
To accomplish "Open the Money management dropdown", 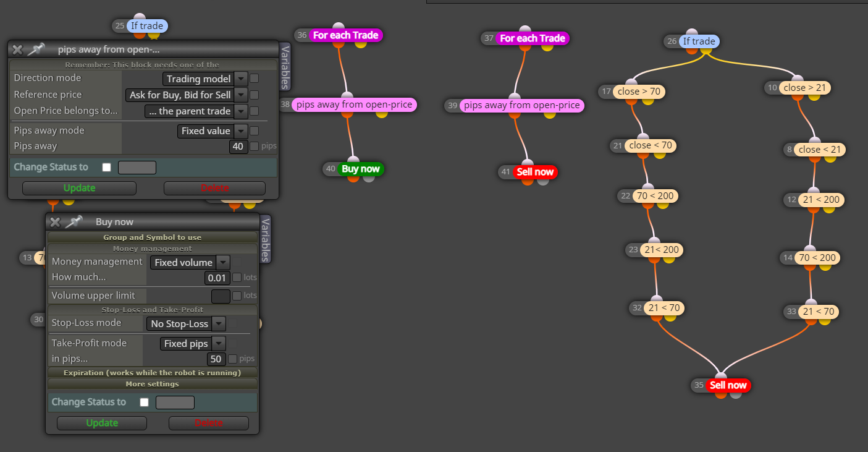I will 190,263.
